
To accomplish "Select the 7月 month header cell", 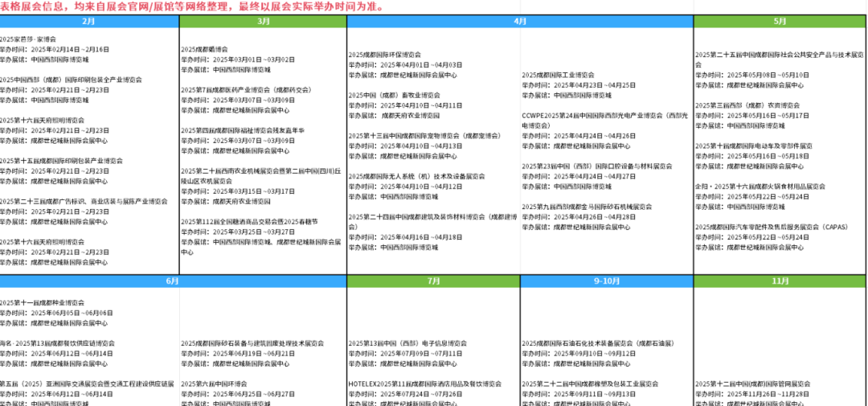I will 433,281.
